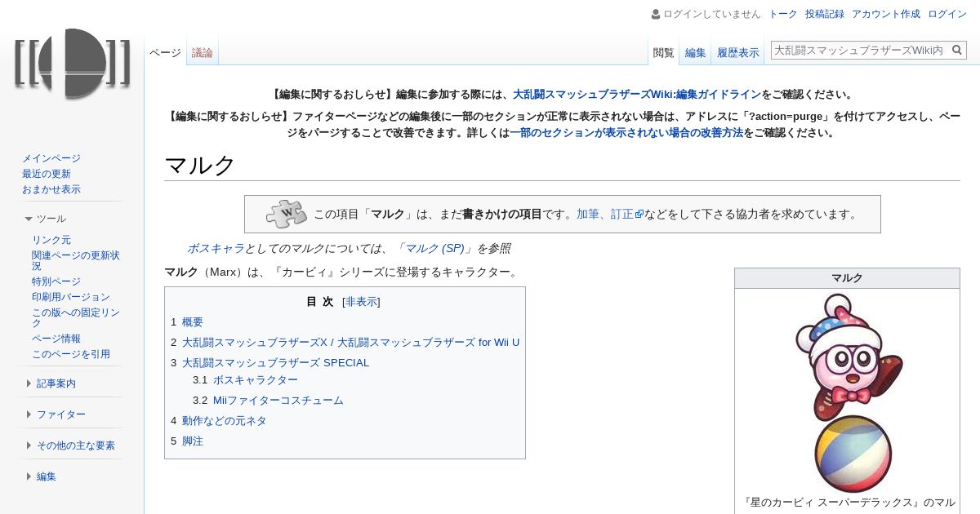Open 一部のセクションが表示されない場合の改善方法 link
Viewport: 980px width, 514px height.
tap(626, 133)
